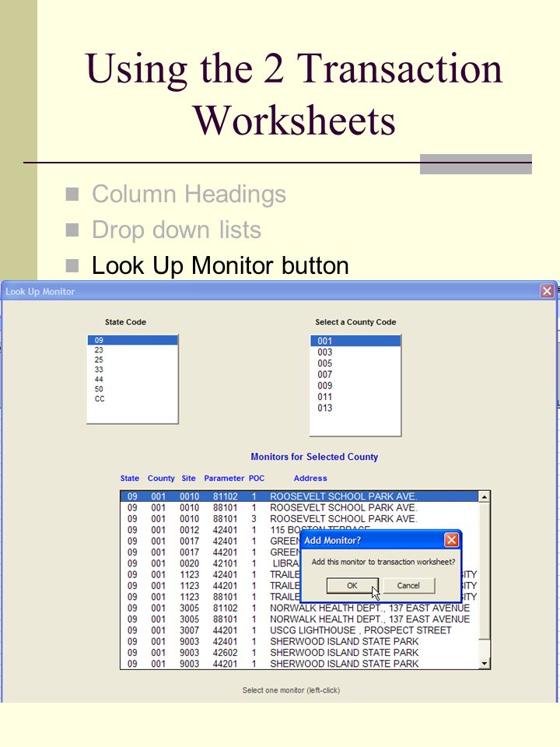Viewport: 560px width, 747px height.
Task: Select state code 33
Action: 132,370
